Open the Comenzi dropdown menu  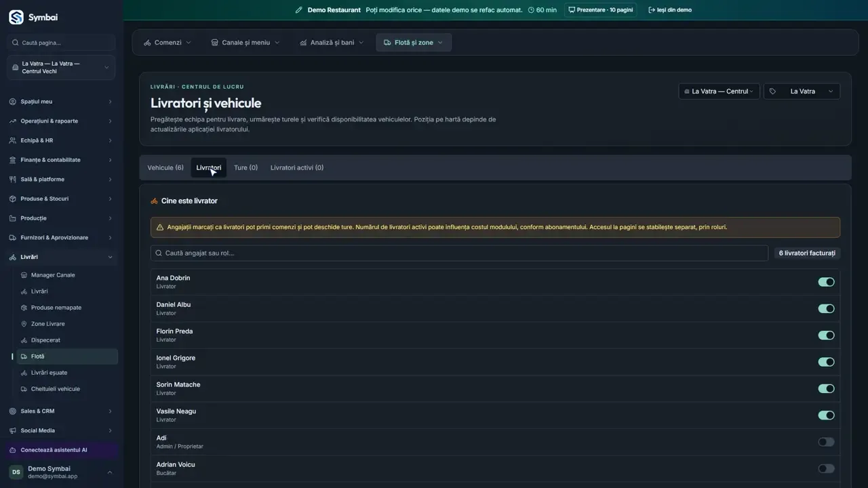167,43
